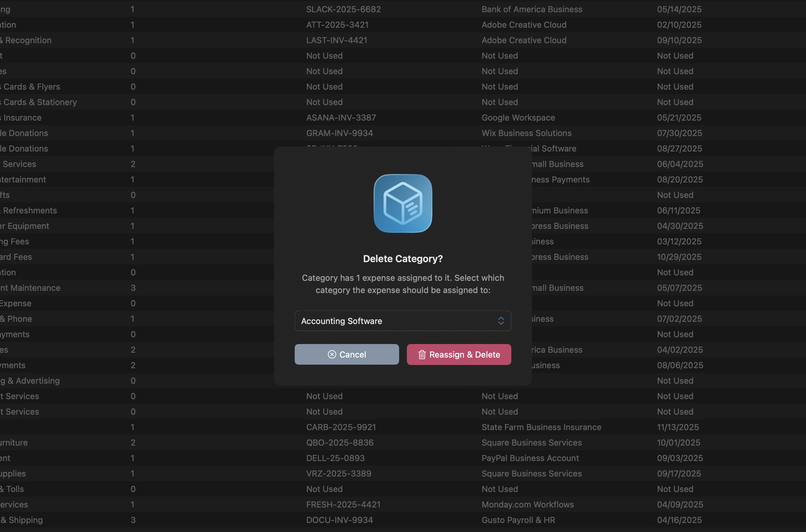This screenshot has height=532, width=806.
Task: Expand the category selector to reassign expense
Action: (x=403, y=320)
